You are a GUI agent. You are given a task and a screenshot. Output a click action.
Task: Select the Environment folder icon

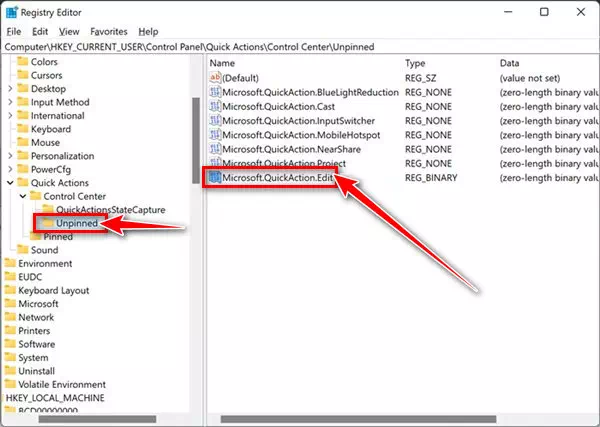coord(10,263)
